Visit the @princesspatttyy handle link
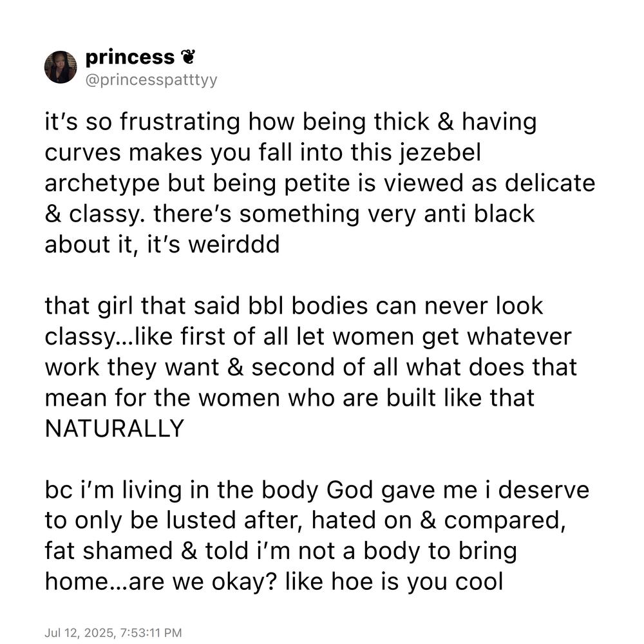644x644 pixels. (151, 80)
